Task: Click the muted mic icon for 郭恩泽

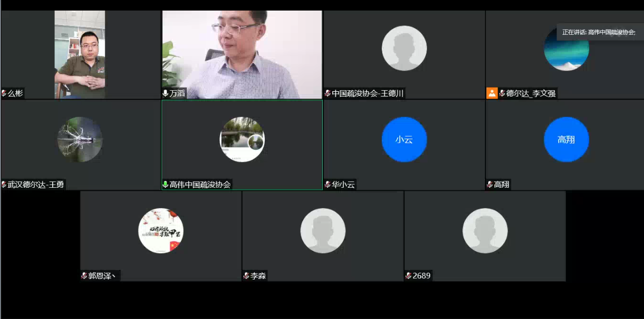Action: (x=84, y=276)
